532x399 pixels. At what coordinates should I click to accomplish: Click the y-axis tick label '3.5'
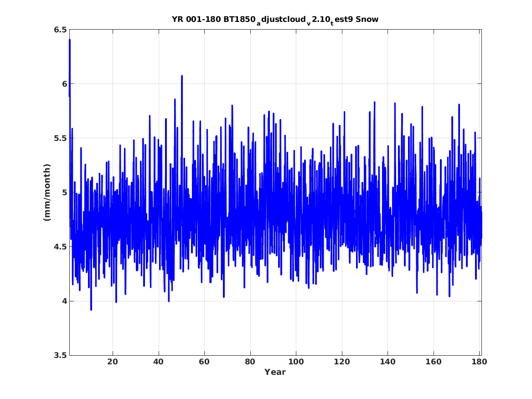tap(60, 355)
